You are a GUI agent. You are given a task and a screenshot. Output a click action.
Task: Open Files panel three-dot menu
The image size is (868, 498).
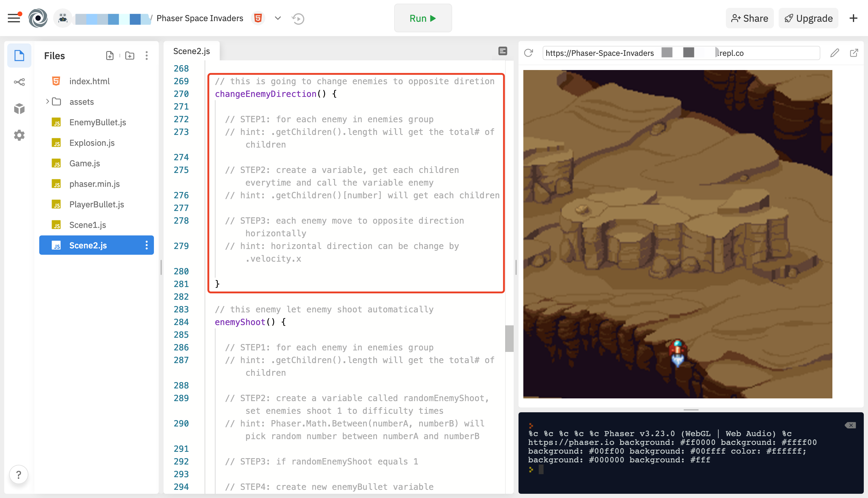pyautogui.click(x=147, y=56)
